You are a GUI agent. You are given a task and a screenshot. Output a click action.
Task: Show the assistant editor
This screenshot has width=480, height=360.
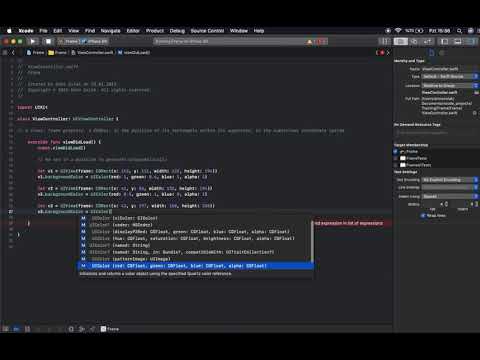point(414,41)
